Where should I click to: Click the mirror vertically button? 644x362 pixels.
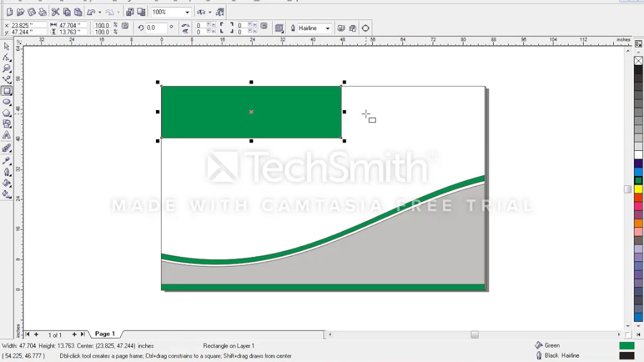(x=186, y=31)
